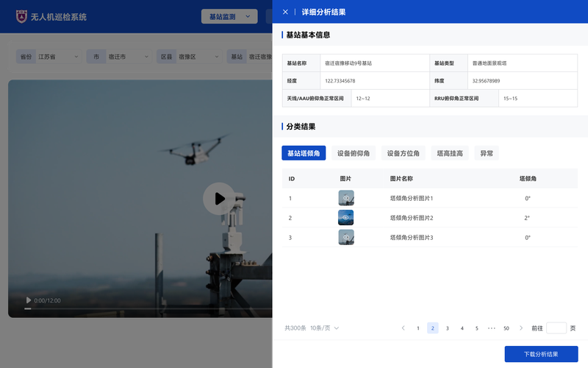Go to page 1

coord(417,328)
